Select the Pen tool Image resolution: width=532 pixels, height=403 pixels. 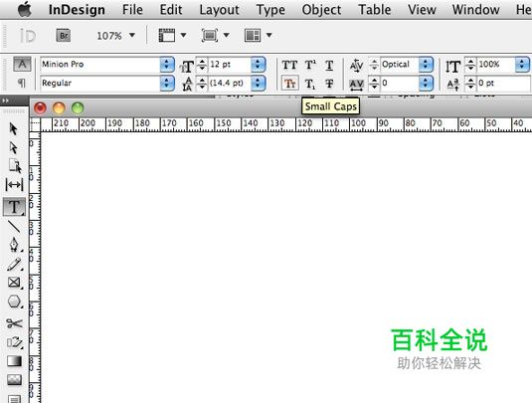click(x=14, y=245)
